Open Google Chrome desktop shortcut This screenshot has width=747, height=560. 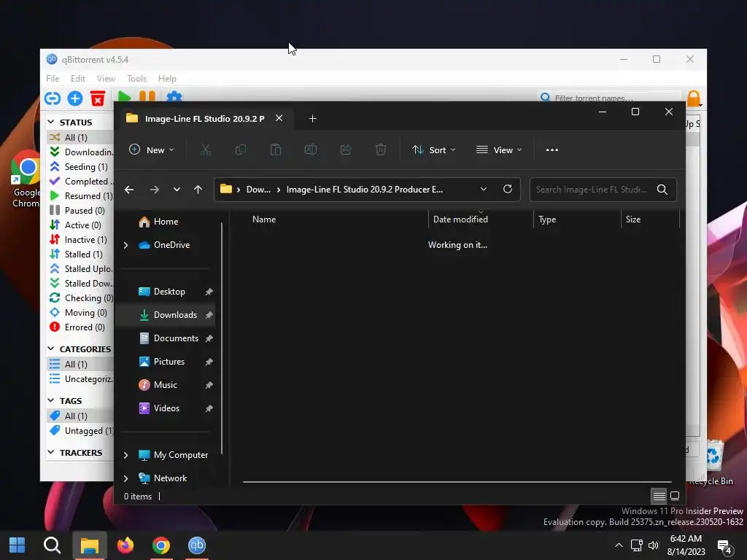coord(26,179)
